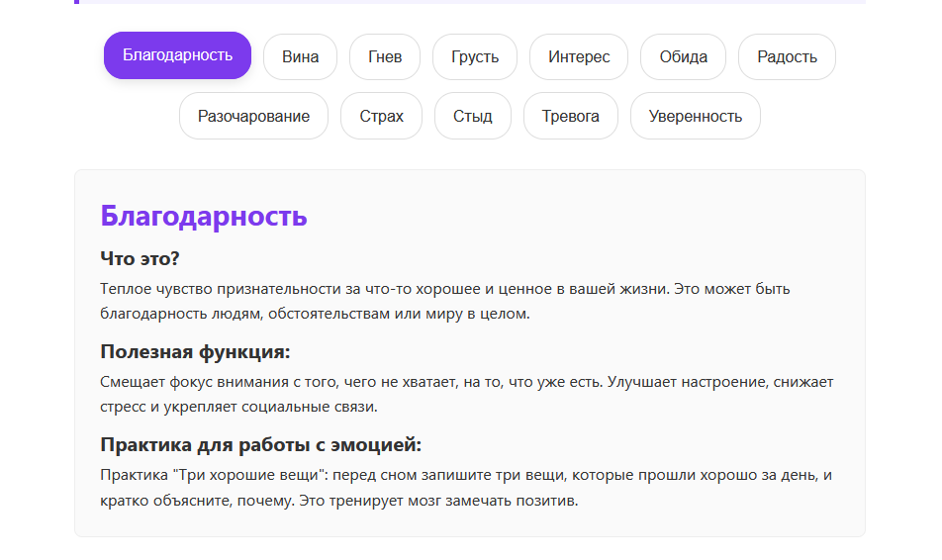Click the paragraph starting with "Смещает фокус внимания"
942x560 pixels.
(467, 394)
